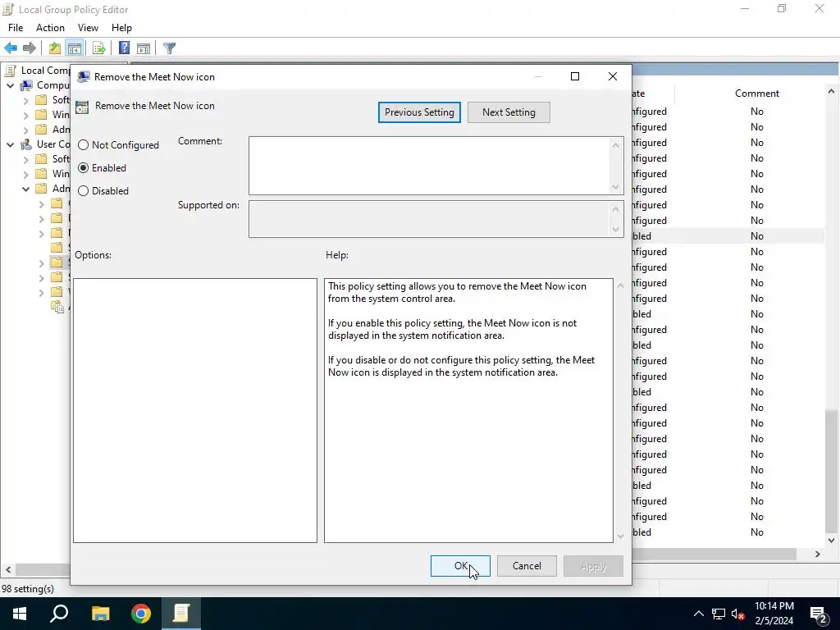Expand the Soft folder under User Configuration
840x630 pixels.
click(25, 159)
